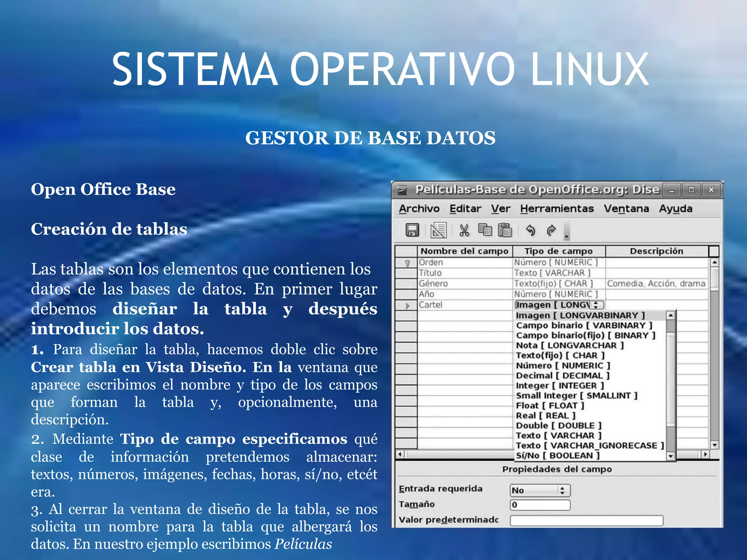747x560 pixels.
Task: Click the Paste clipboard icon
Action: click(505, 230)
